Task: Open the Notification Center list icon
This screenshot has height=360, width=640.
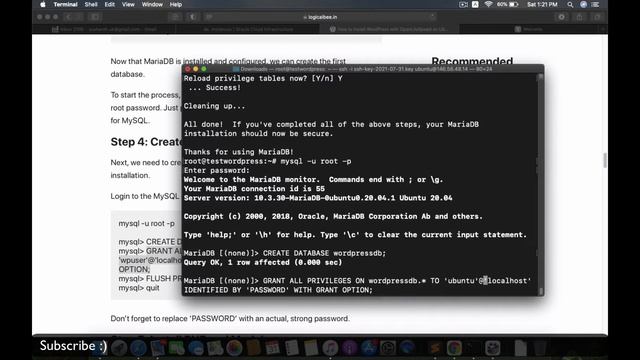Action: 596,4
